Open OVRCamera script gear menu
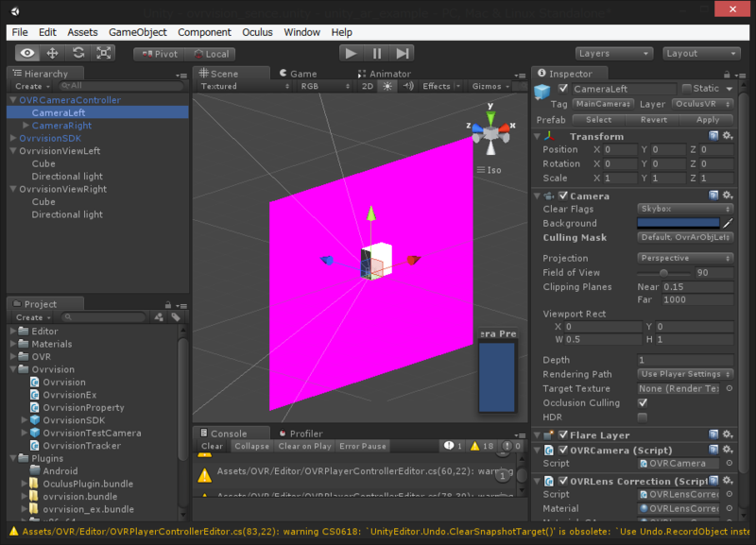 coord(728,450)
